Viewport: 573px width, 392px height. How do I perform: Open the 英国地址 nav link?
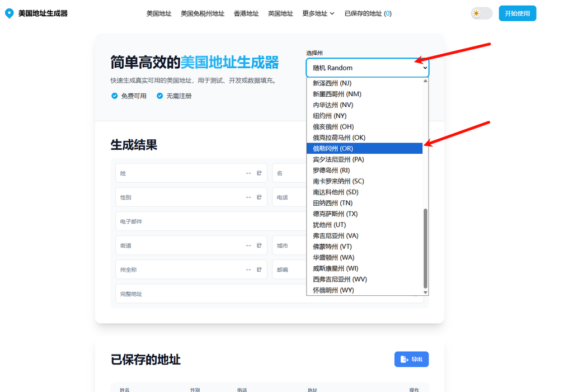pyautogui.click(x=280, y=13)
